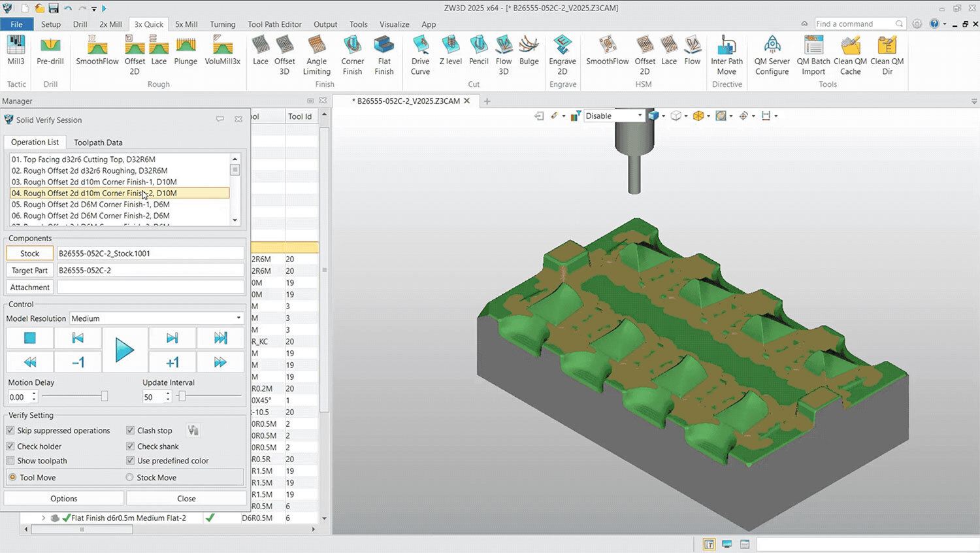Select Plunge roughing tool
This screenshot has width=980, height=553.
pos(186,51)
